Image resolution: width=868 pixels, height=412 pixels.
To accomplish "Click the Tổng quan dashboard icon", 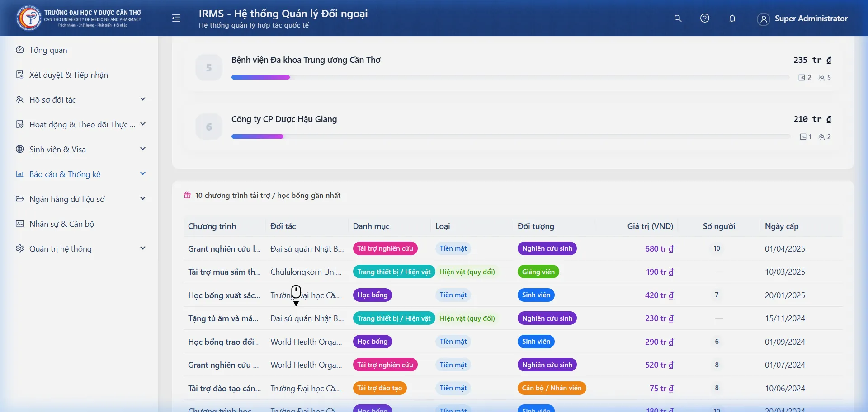I will pos(20,50).
